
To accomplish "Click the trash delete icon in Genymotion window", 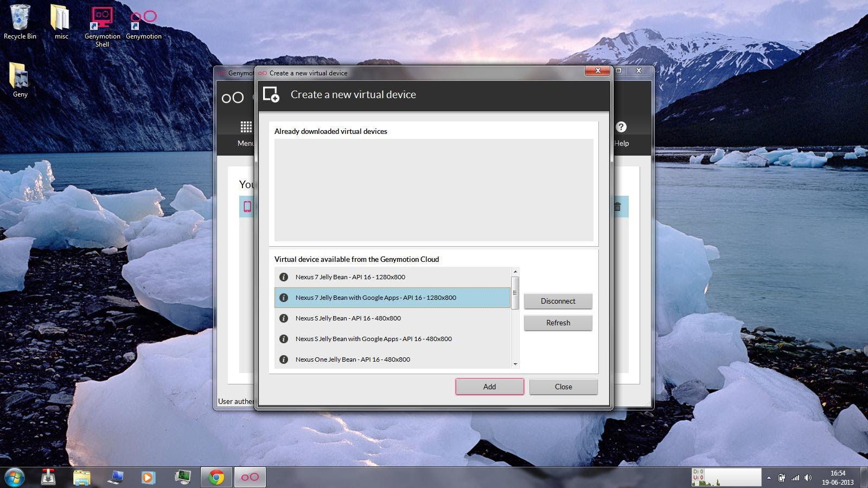I will coord(617,207).
